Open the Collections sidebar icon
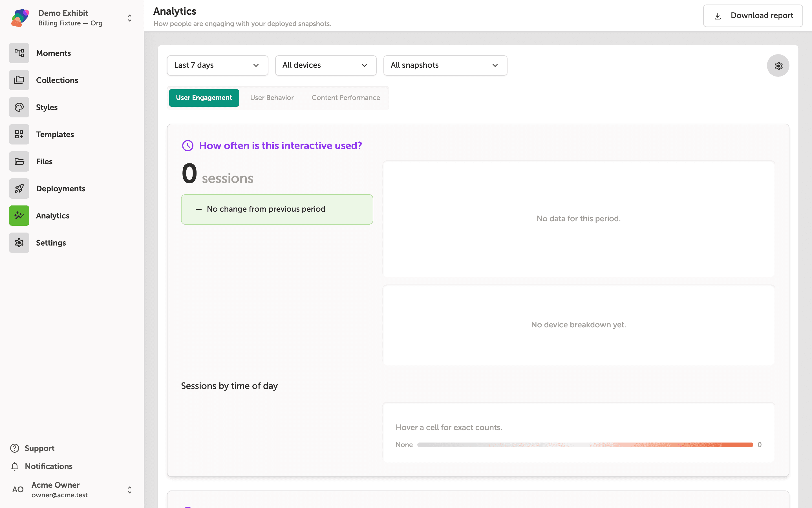This screenshot has width=812, height=508. click(19, 80)
